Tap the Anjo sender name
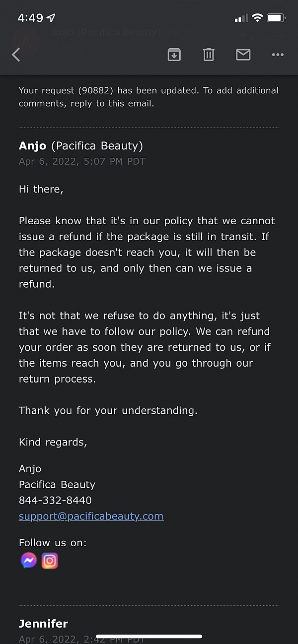 pyautogui.click(x=32, y=146)
